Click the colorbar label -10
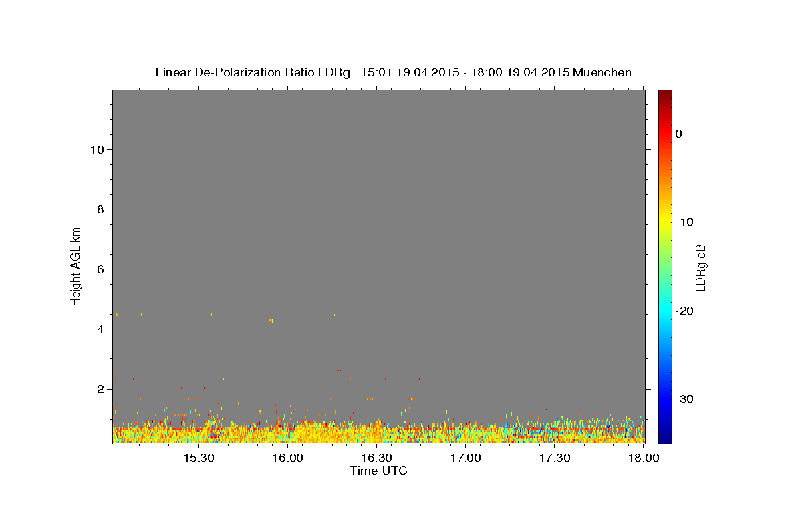Viewport: 798px width, 532px height. tap(685, 222)
